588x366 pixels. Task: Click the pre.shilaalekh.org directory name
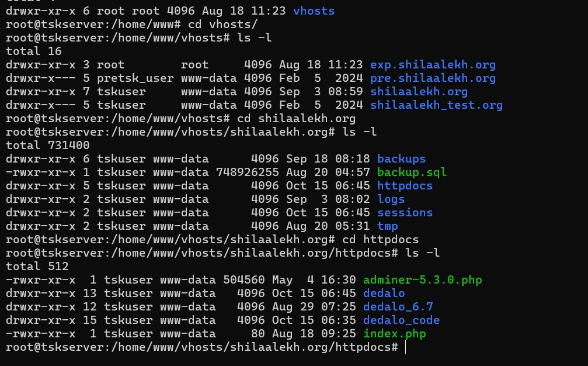433,78
